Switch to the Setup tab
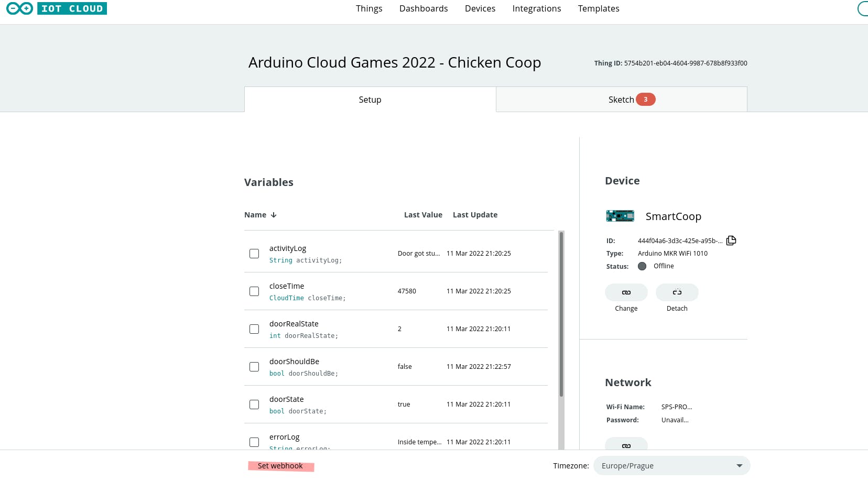 370,100
